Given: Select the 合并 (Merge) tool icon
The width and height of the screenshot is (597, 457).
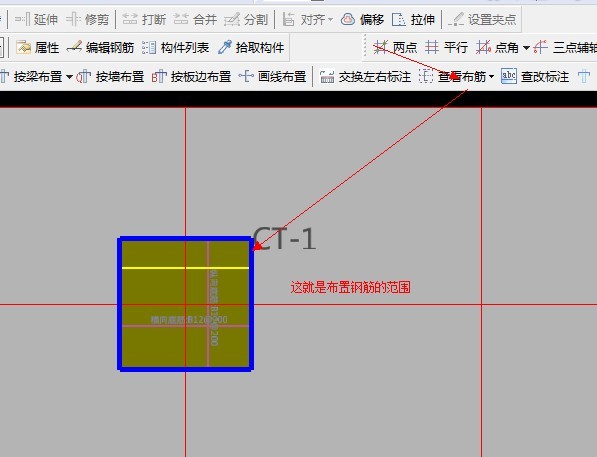Looking at the screenshot, I should coord(181,19).
